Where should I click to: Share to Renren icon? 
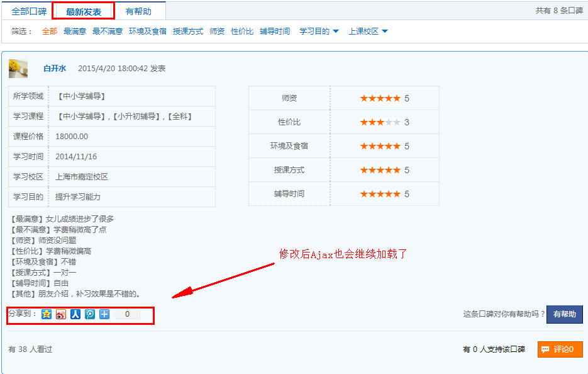[75, 314]
